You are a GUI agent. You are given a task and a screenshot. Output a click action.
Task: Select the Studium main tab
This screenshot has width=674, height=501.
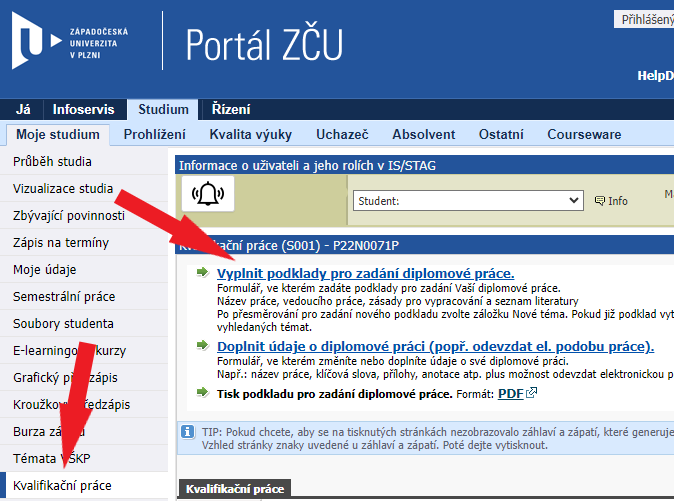point(163,110)
